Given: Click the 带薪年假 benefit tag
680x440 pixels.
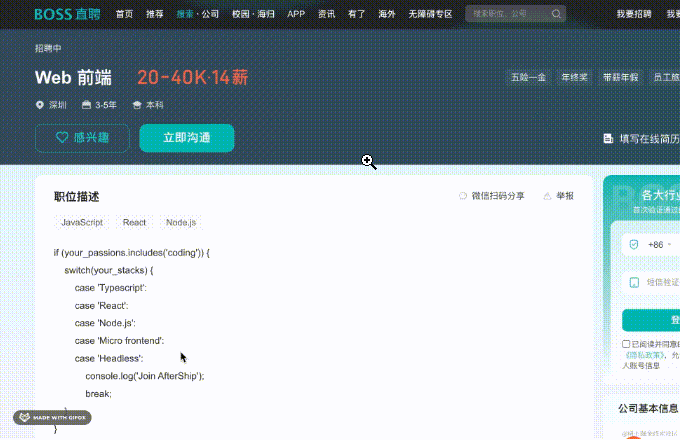Looking at the screenshot, I should [x=621, y=78].
